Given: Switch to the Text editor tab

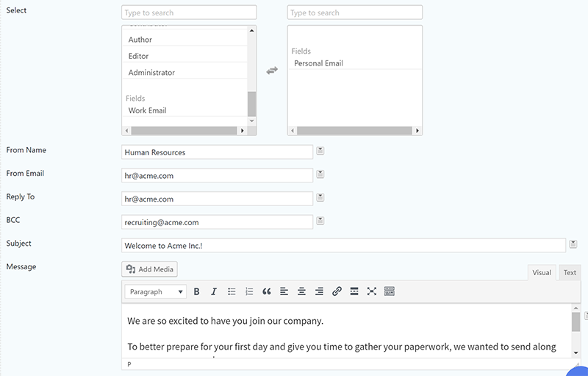Looking at the screenshot, I should click(570, 273).
